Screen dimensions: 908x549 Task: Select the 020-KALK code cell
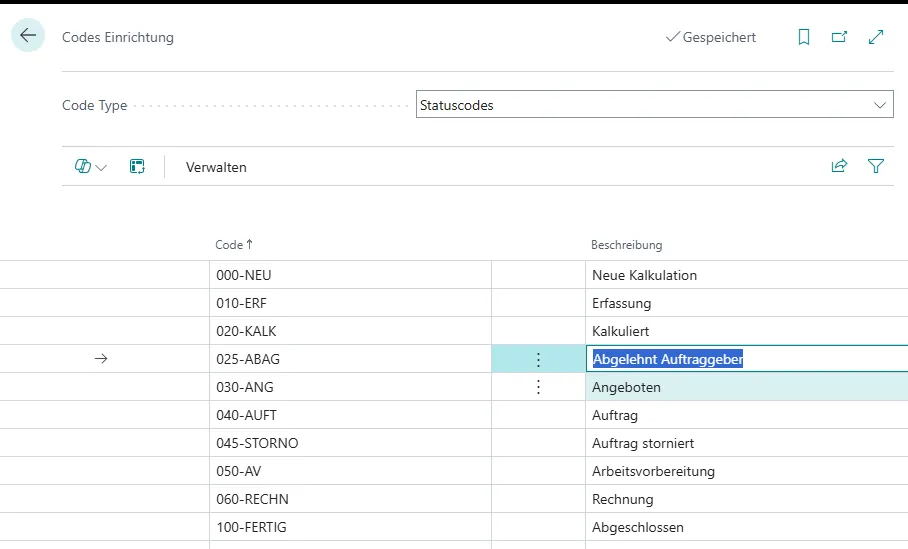[x=350, y=331]
